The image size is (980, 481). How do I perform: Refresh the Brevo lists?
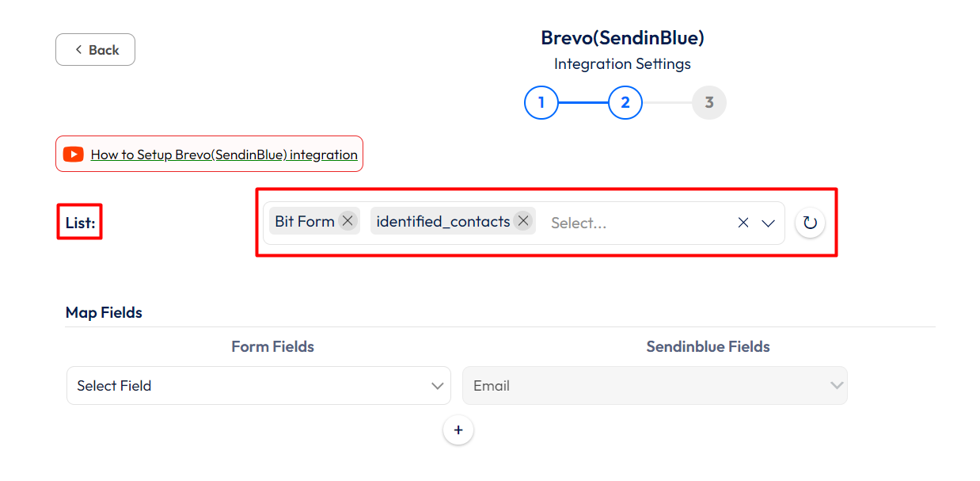tap(810, 223)
